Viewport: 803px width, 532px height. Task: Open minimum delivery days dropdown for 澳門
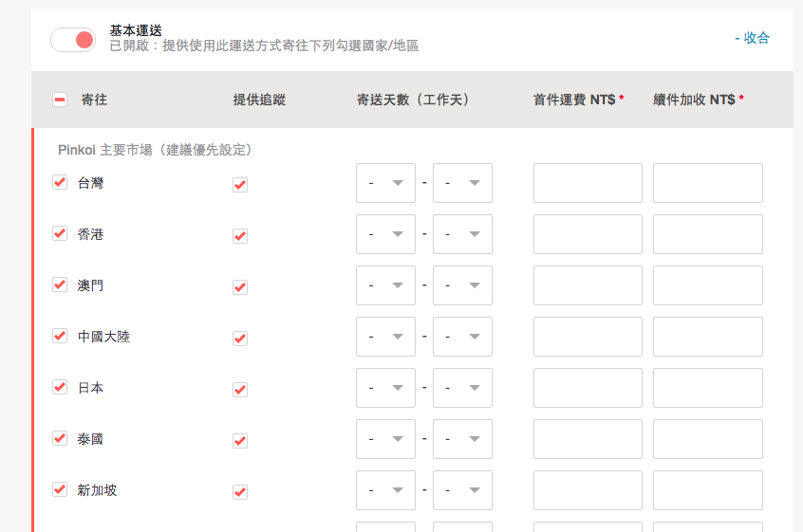coord(385,285)
